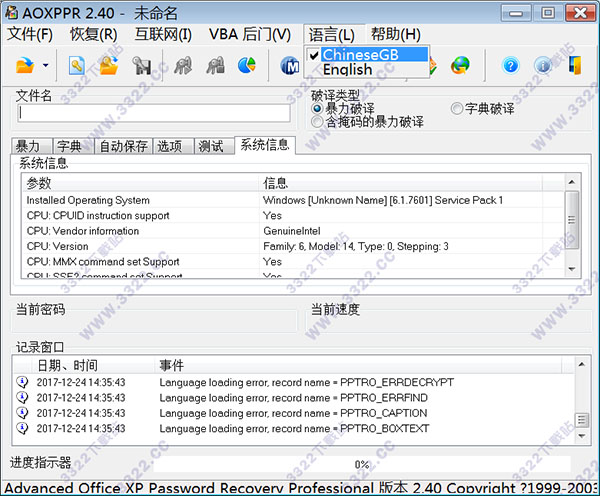Switch to the 选项 tab
600x496 pixels.
(173, 146)
